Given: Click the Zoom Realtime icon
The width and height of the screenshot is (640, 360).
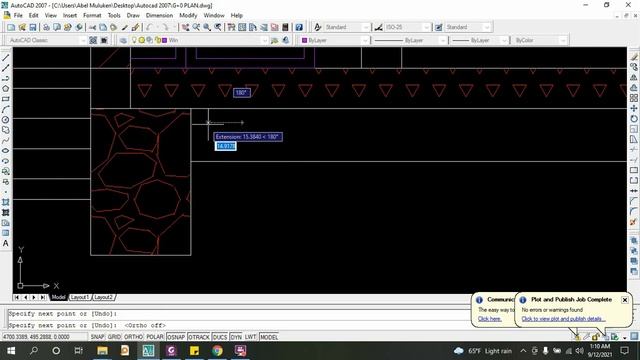Looking at the screenshot, I should 196,27.
